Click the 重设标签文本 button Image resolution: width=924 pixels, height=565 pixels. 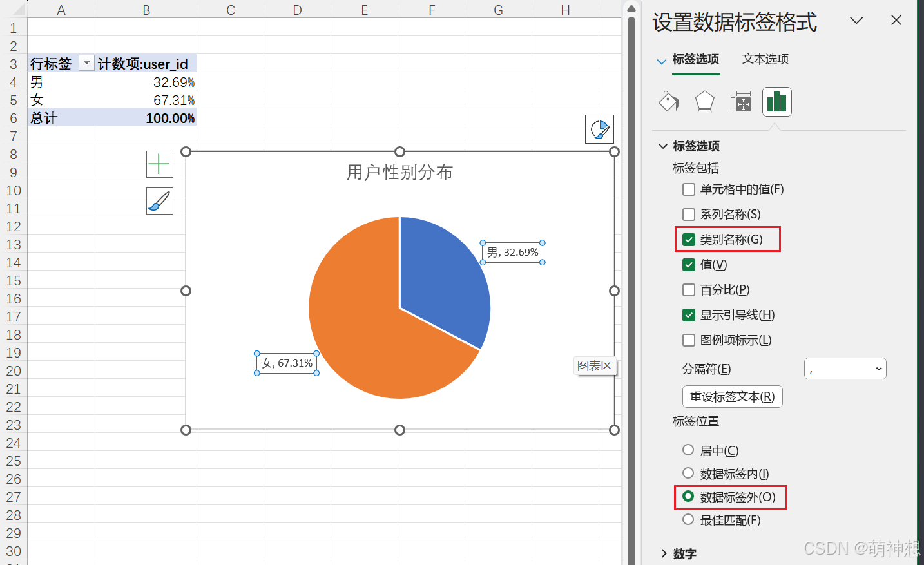[x=733, y=397]
